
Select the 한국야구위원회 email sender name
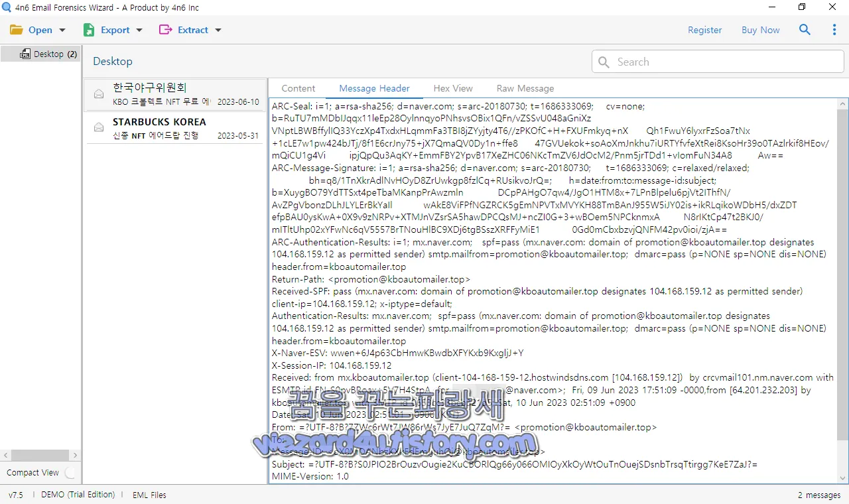click(x=150, y=88)
